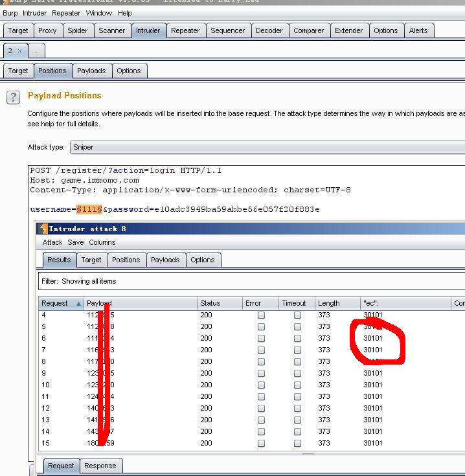Open the Attack menu in attack window
Image resolution: width=465 pixels, height=476 pixels.
[52, 243]
